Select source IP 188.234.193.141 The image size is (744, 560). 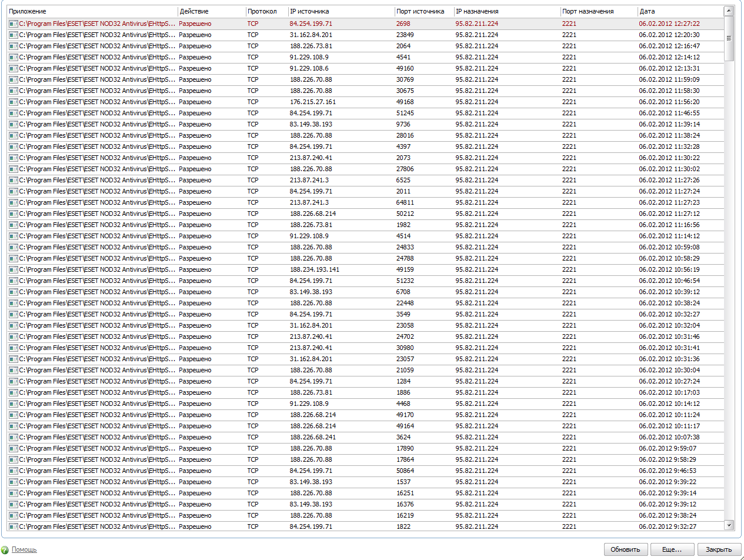tap(315, 270)
